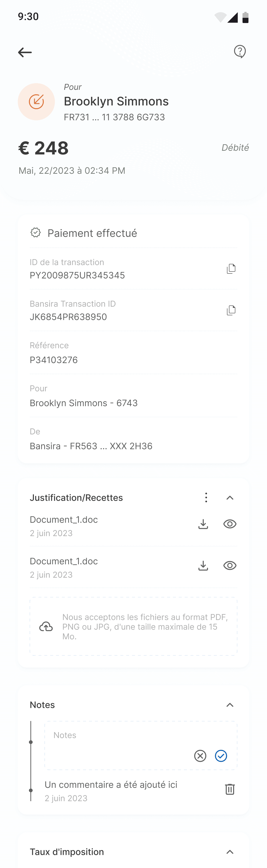
Task: Tap the orange payment direction avatar
Action: 36,102
